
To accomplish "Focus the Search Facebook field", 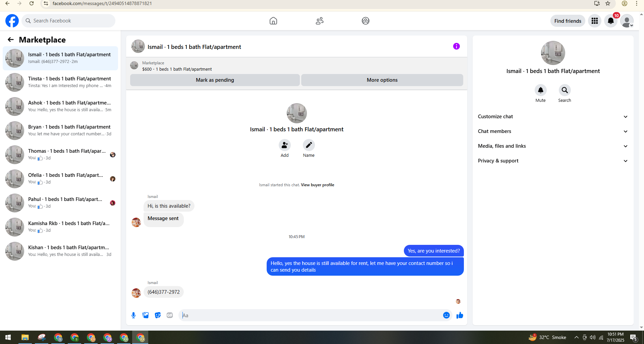I will (69, 21).
